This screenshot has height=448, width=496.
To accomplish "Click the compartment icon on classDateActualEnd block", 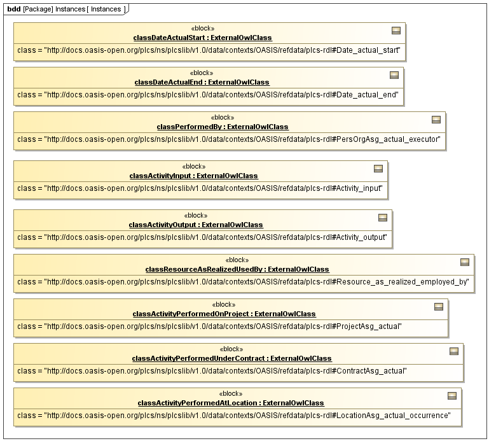I will click(394, 75).
